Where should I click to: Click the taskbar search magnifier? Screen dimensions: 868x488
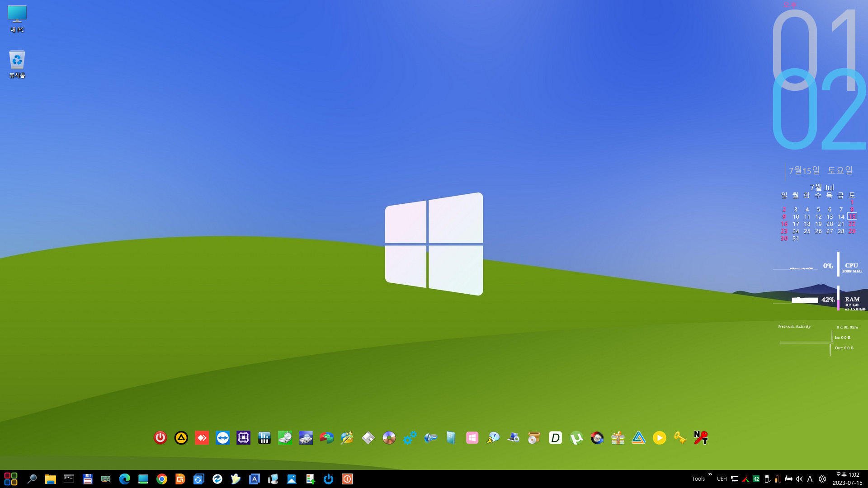click(x=32, y=479)
